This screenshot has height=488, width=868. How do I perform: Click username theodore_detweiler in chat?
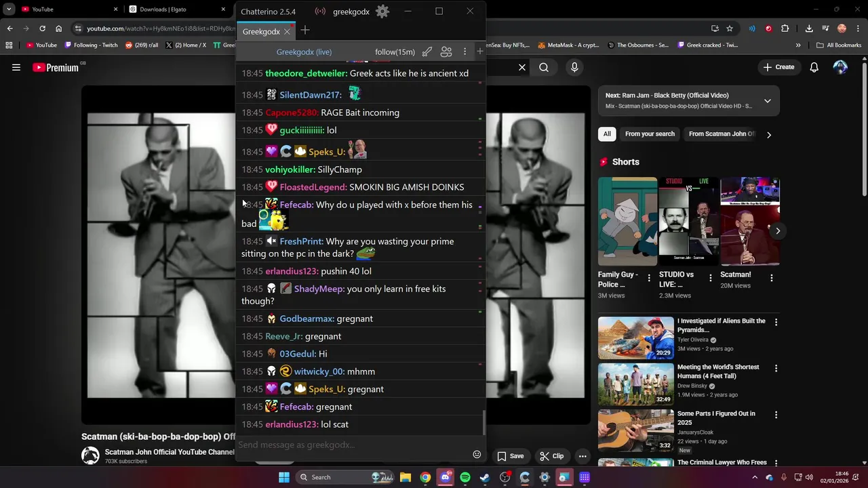306,73
